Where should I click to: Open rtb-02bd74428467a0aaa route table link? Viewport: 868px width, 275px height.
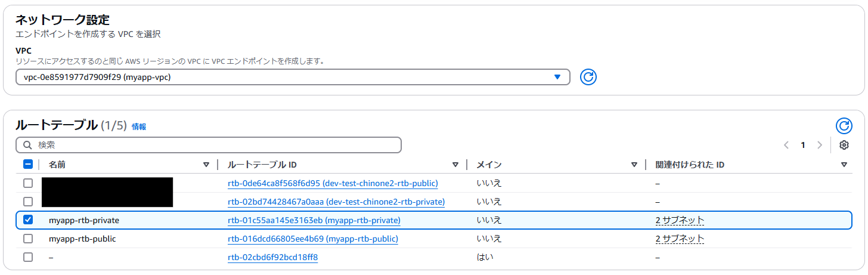coord(336,202)
